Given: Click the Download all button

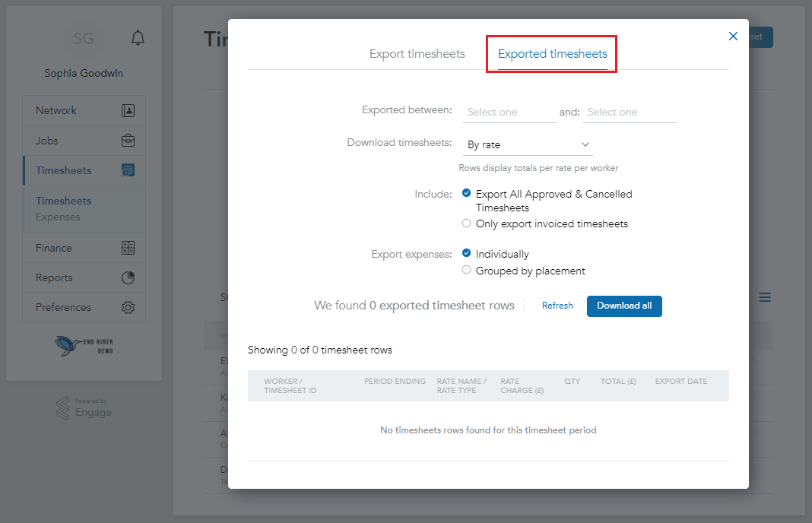Looking at the screenshot, I should point(624,306).
